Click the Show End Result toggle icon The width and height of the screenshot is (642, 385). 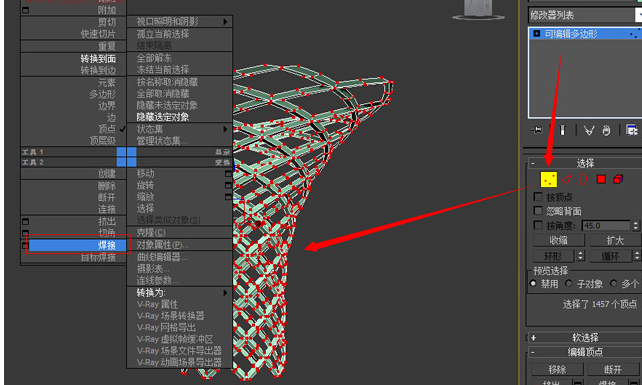563,130
